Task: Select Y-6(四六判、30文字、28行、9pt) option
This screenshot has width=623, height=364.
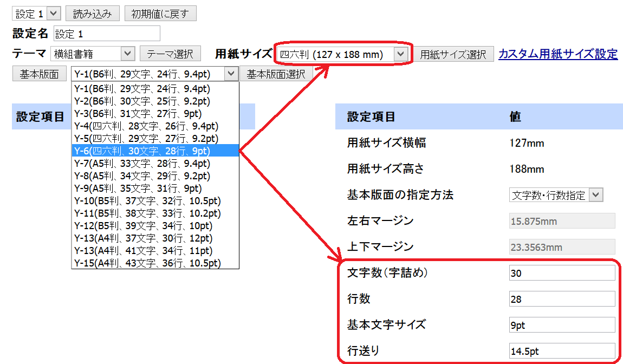Action: click(155, 151)
